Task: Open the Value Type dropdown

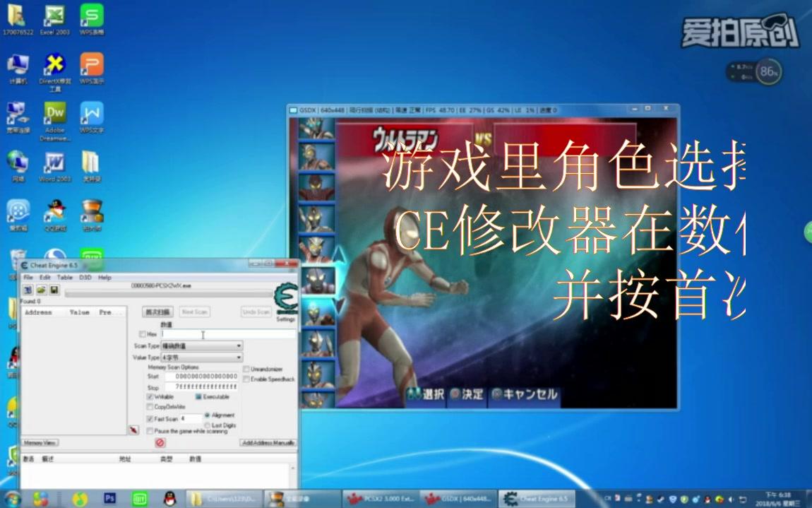Action: 201,358
